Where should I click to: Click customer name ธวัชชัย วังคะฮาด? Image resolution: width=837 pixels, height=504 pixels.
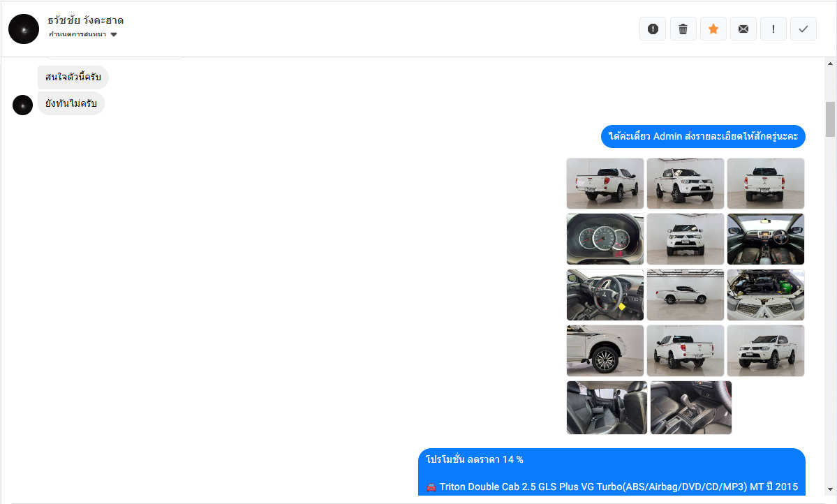pyautogui.click(x=85, y=20)
